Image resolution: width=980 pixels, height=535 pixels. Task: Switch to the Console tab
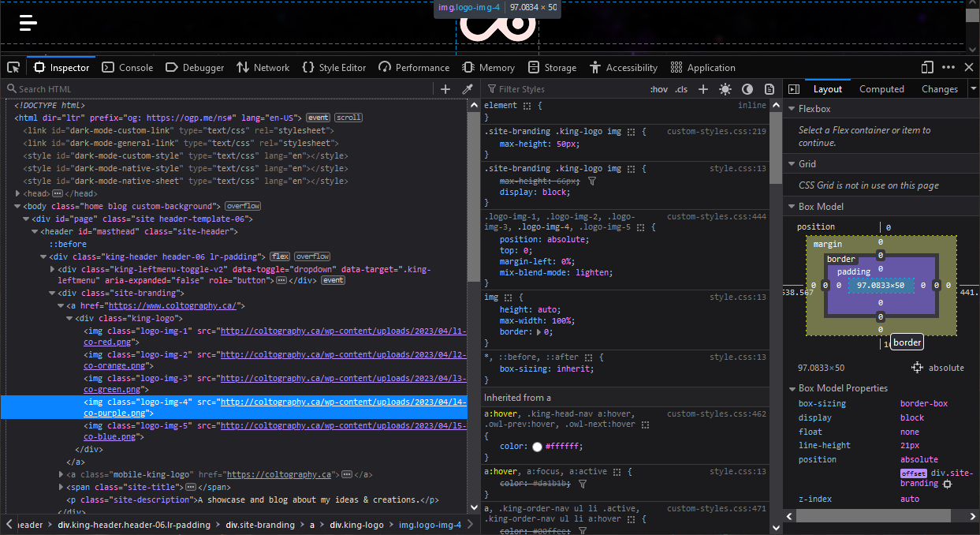[128, 68]
